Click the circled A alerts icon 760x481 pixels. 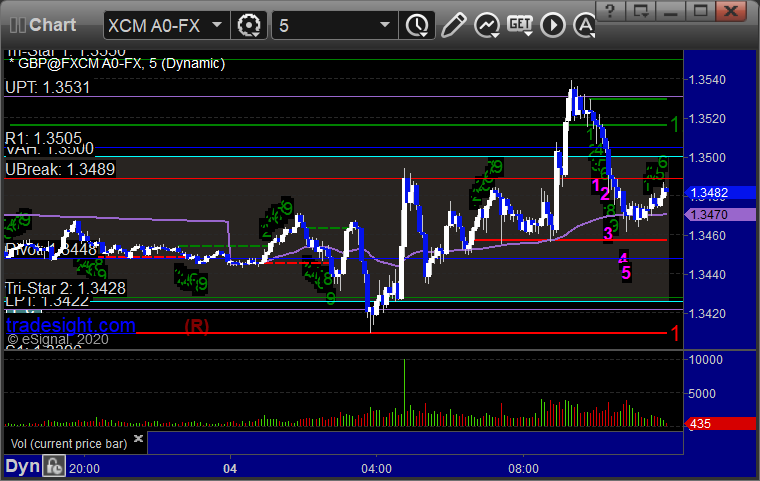584,25
